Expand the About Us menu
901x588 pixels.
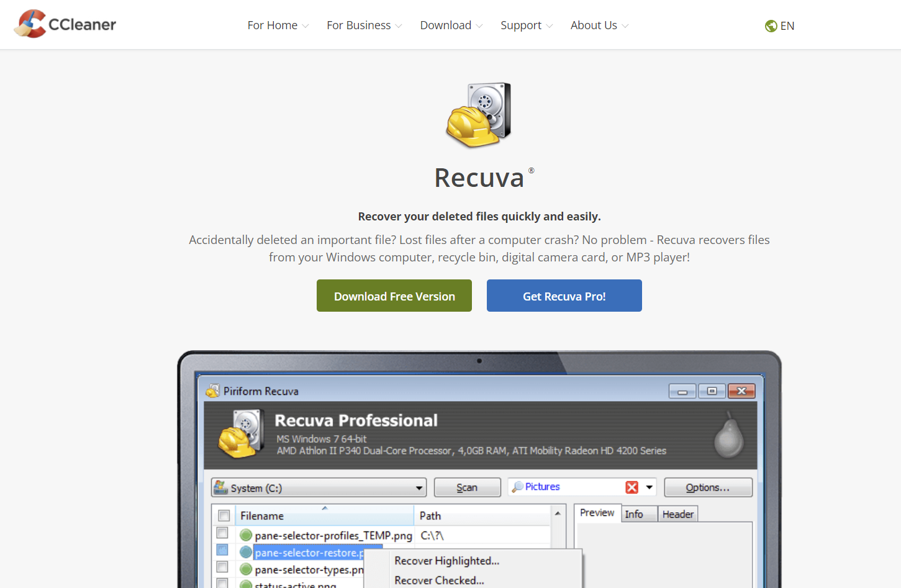600,25
